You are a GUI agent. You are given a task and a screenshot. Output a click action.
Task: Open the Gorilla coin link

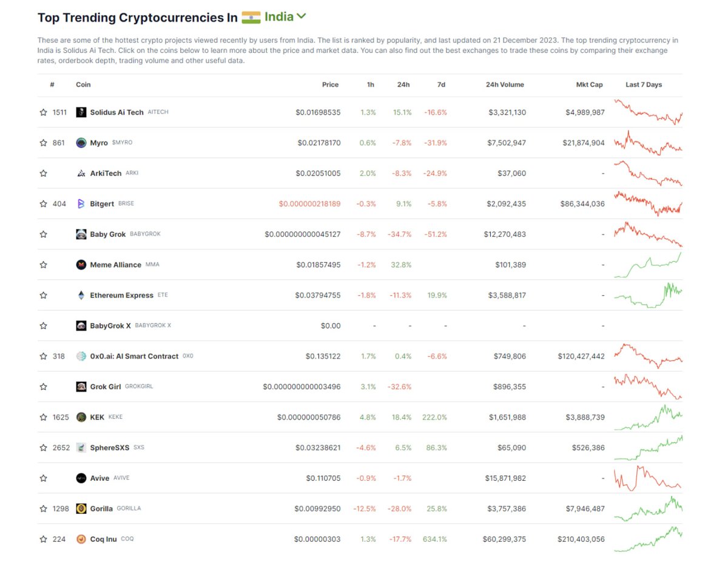coord(101,509)
